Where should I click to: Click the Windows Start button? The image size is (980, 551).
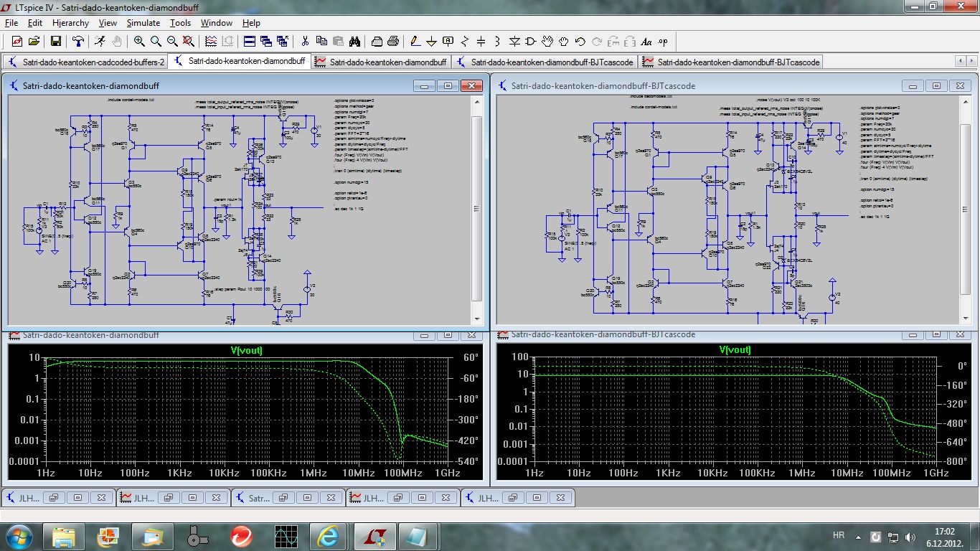[19, 535]
